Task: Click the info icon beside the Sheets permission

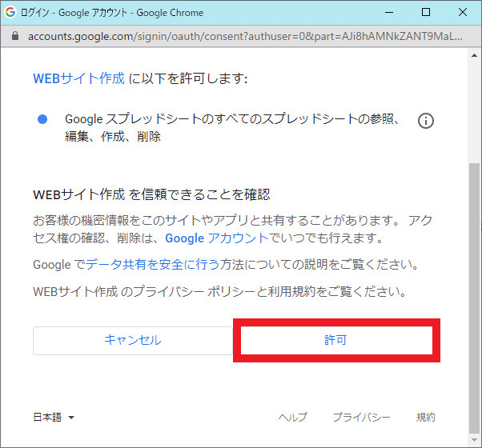Action: point(426,121)
